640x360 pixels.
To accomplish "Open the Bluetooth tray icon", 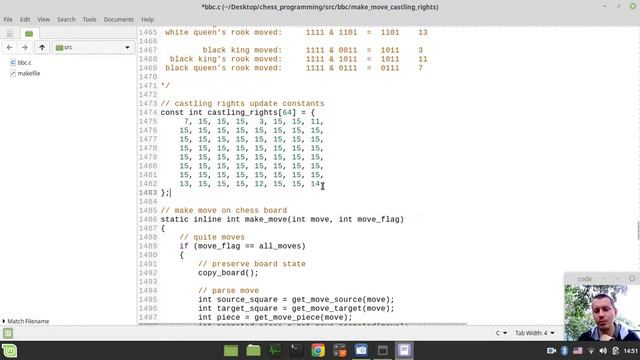I will 564,351.
